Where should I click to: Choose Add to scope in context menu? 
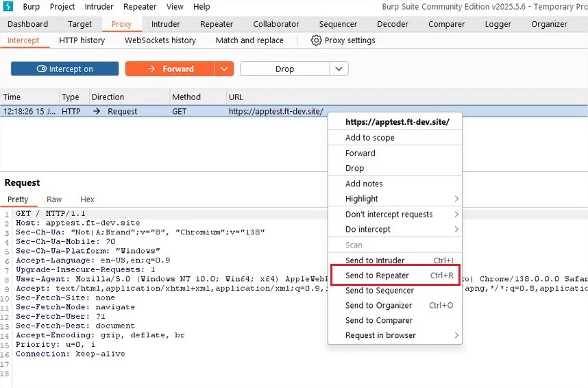tap(395, 137)
